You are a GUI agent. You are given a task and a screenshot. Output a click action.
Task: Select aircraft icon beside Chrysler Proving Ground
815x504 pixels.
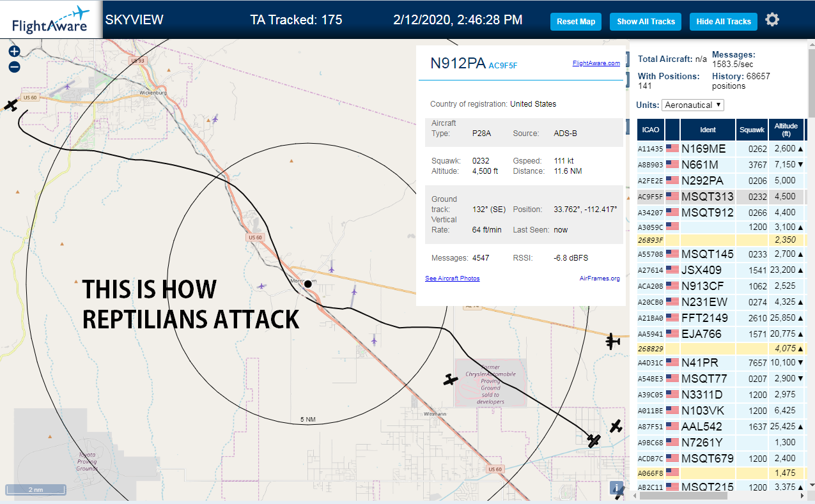451,379
